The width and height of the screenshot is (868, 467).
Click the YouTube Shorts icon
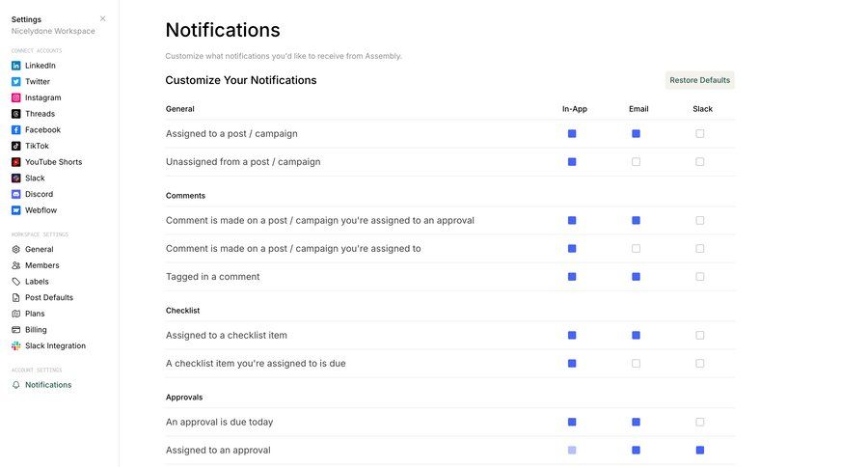point(16,162)
